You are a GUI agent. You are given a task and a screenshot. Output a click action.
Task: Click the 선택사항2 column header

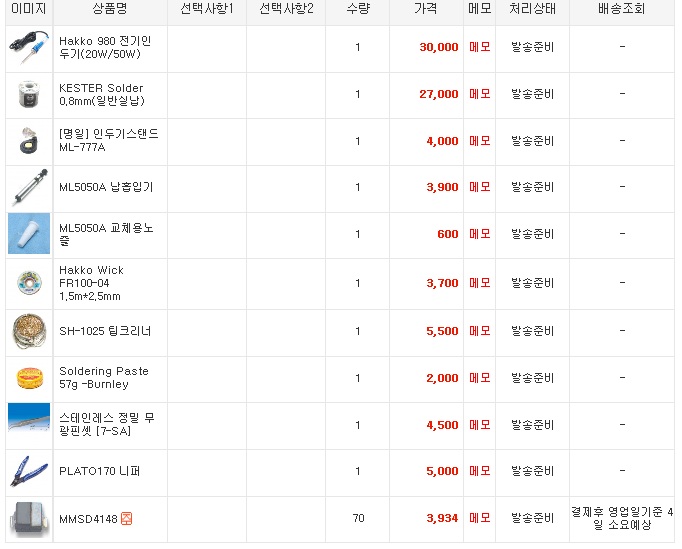(286, 8)
